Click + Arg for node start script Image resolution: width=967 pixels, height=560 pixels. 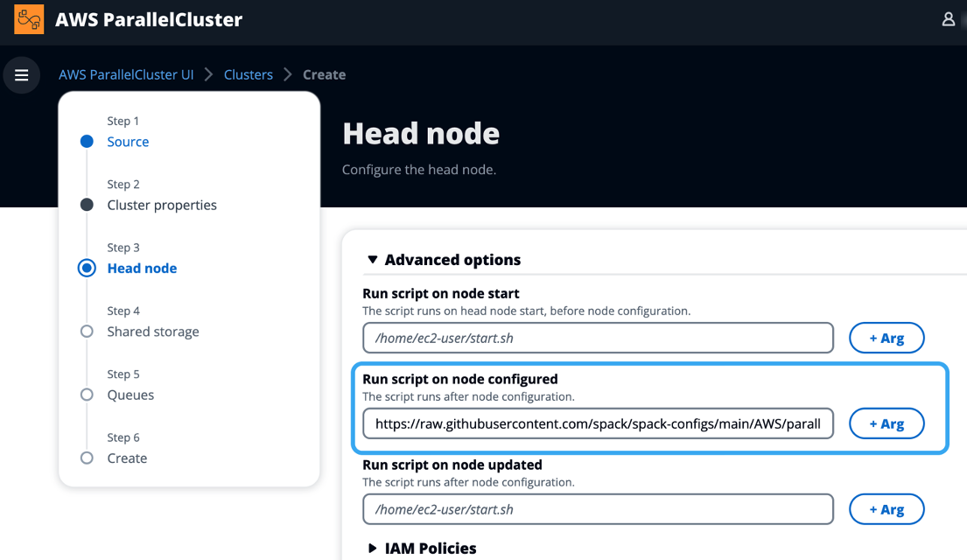pyautogui.click(x=886, y=338)
